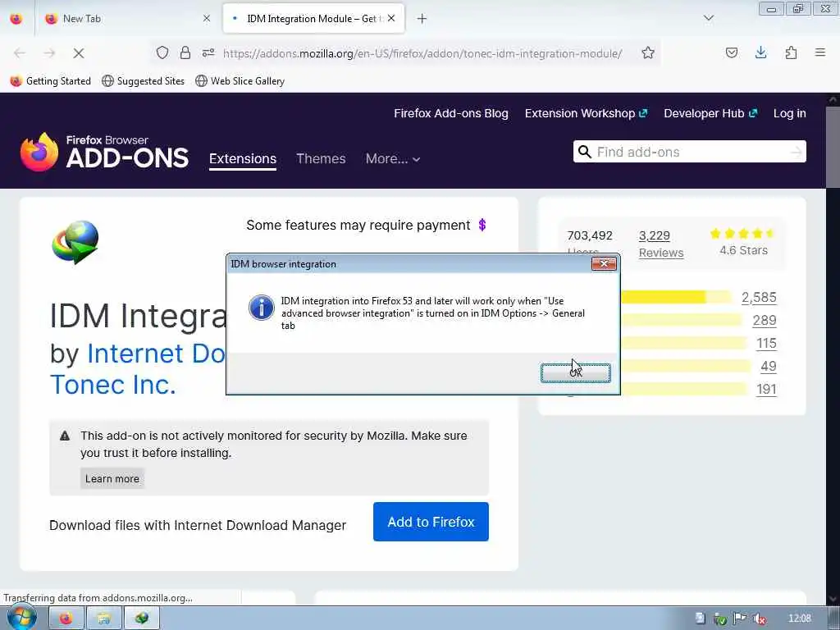Bookmark this page with the star icon
The image size is (840, 630).
pyautogui.click(x=648, y=52)
